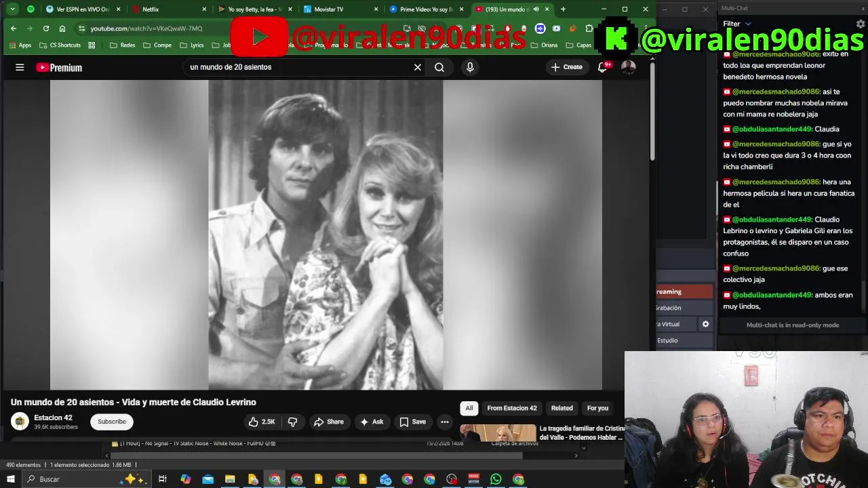The height and width of the screenshot is (488, 868).
Task: Select the For you filter chip
Action: [597, 408]
